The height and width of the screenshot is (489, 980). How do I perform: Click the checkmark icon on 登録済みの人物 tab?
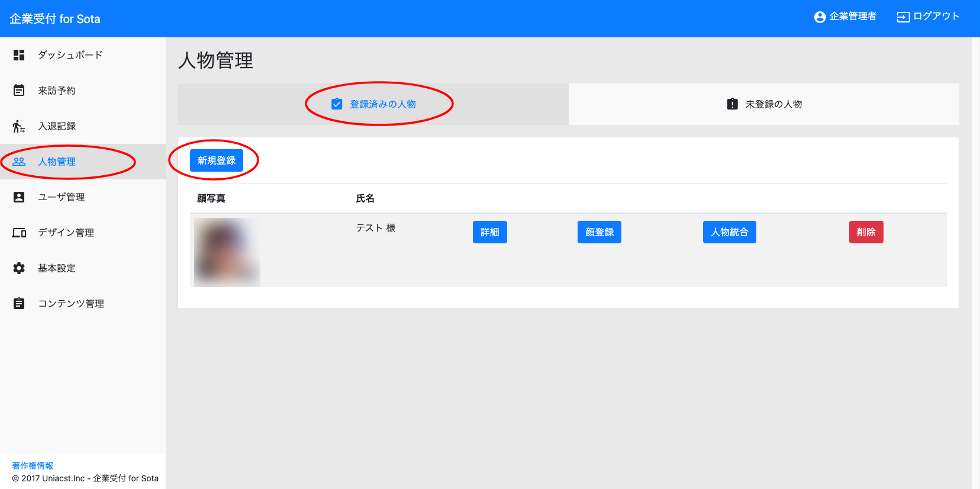point(337,104)
